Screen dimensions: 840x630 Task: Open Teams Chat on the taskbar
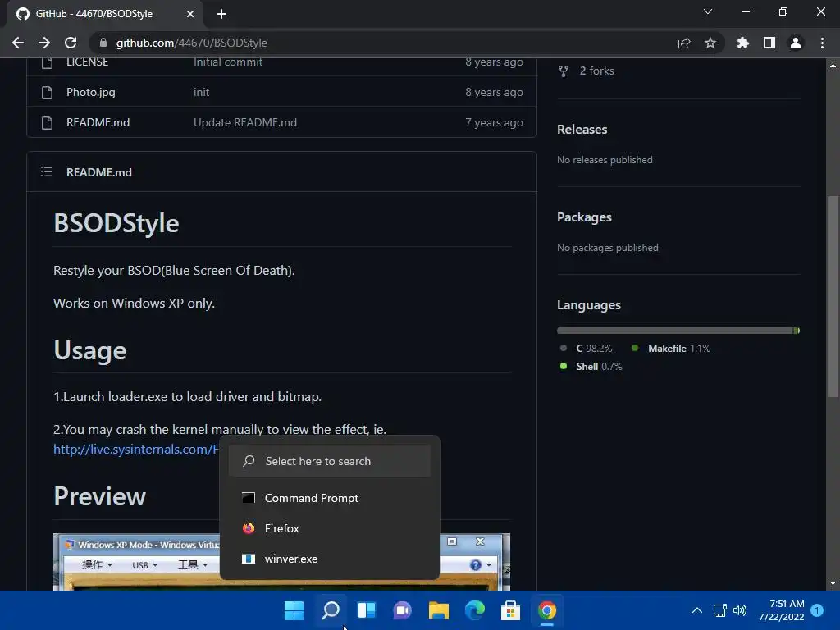click(x=402, y=610)
